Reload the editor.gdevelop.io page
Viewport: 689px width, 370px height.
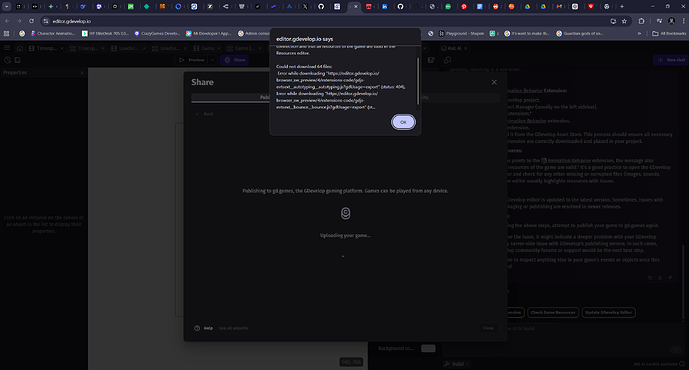(31, 21)
